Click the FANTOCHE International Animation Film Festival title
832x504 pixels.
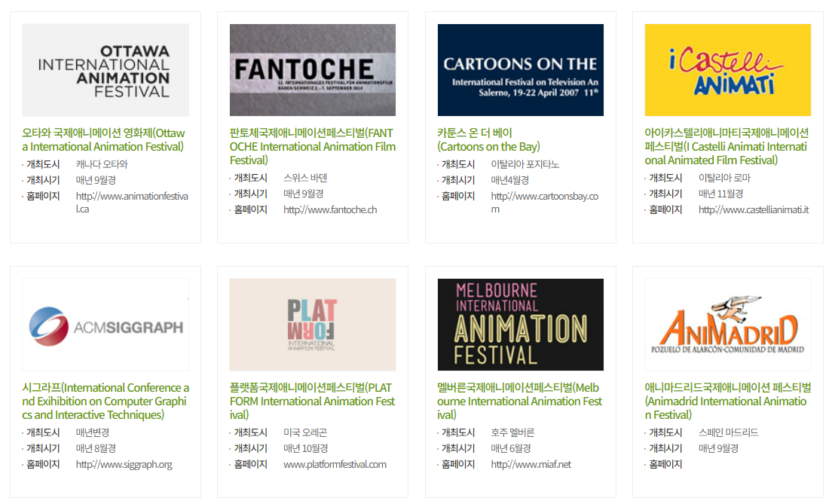pos(312,147)
